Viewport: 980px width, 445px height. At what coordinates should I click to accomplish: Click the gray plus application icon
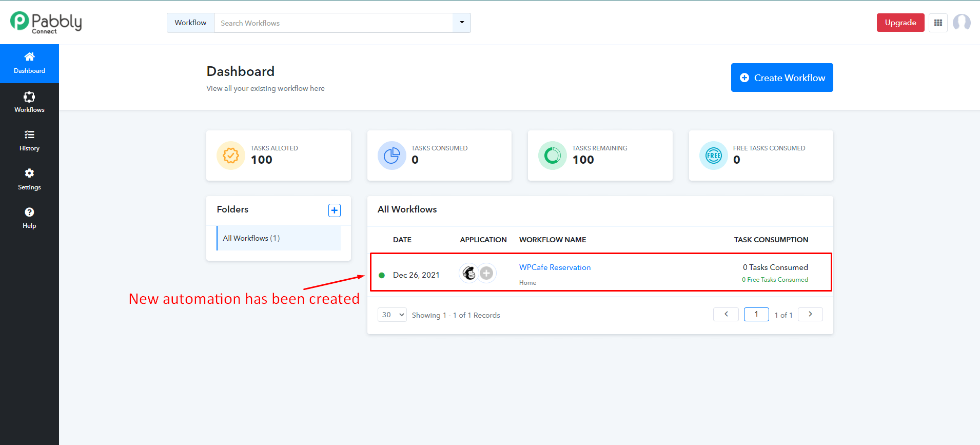click(486, 273)
